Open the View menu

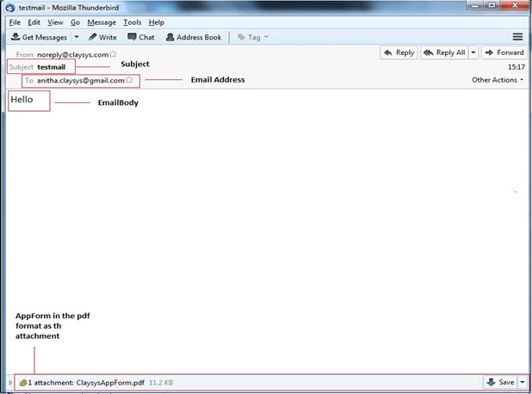(55, 22)
